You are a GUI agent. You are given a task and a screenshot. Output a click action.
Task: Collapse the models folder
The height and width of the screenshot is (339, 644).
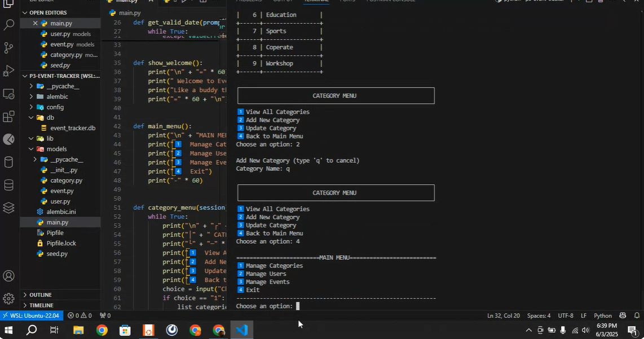[x=56, y=149]
